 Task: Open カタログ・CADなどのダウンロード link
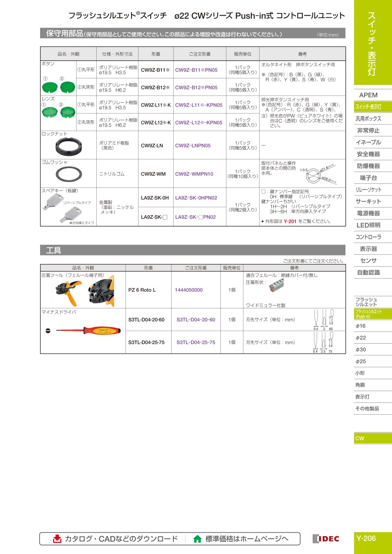(x=121, y=539)
